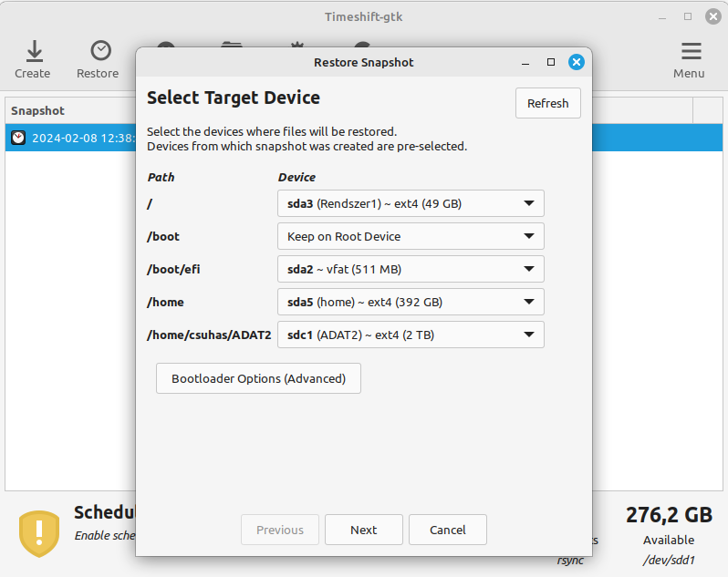This screenshot has width=728, height=577.
Task: Click the Refresh button
Action: point(548,103)
